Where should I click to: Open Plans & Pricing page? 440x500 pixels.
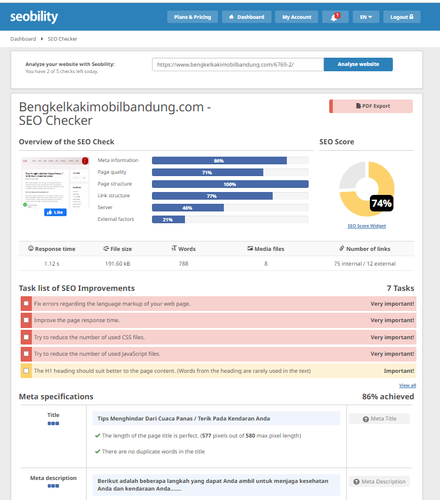(x=192, y=17)
